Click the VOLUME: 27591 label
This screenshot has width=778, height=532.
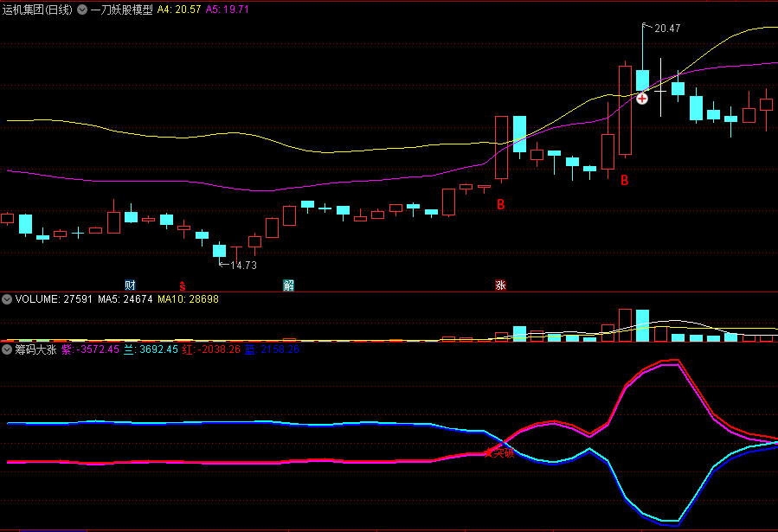(54, 299)
